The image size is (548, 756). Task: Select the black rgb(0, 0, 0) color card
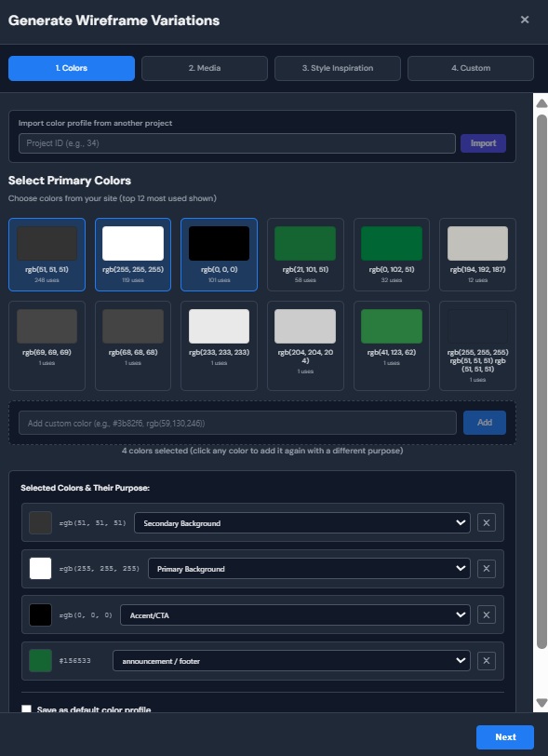pos(219,254)
